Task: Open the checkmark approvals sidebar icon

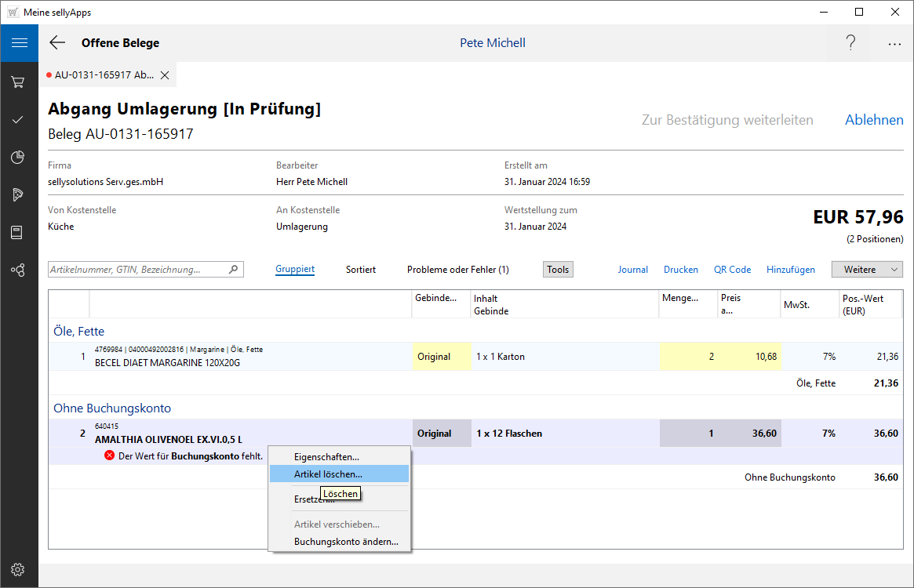Action: pyautogui.click(x=18, y=120)
